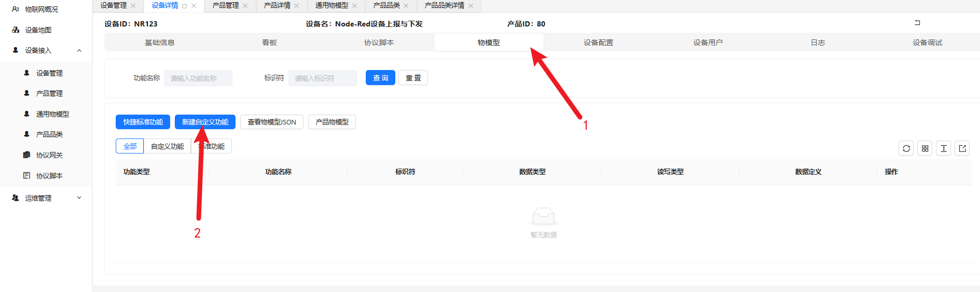Reload the 设备详情 tab with its refresh icon

[x=184, y=6]
